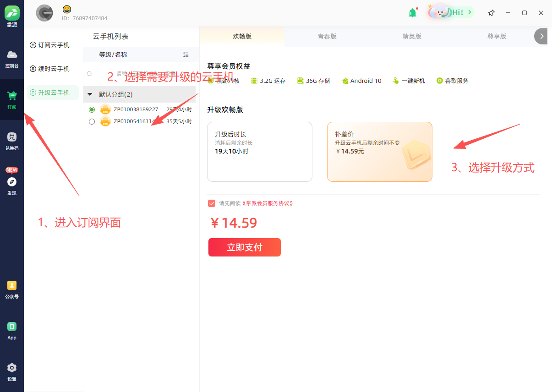552x392 pixels.
Task: Click the 36G 存储 benefit icon
Action: (x=301, y=81)
